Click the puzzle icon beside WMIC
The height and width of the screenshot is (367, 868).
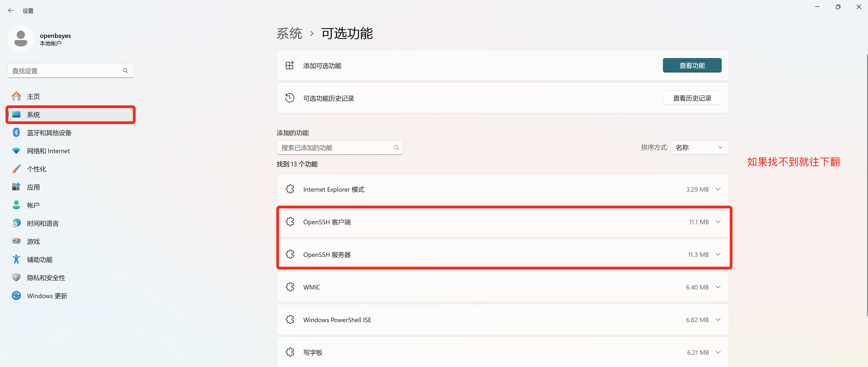pos(290,287)
